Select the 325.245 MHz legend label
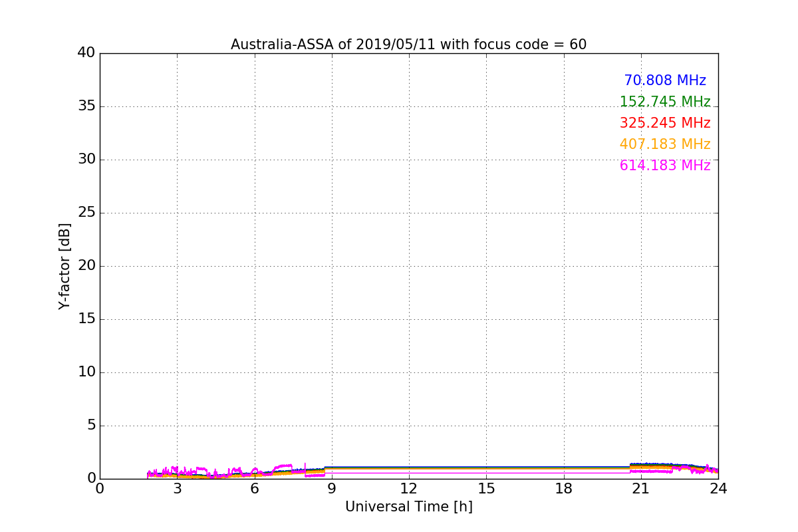This screenshot has width=798, height=532. click(665, 123)
